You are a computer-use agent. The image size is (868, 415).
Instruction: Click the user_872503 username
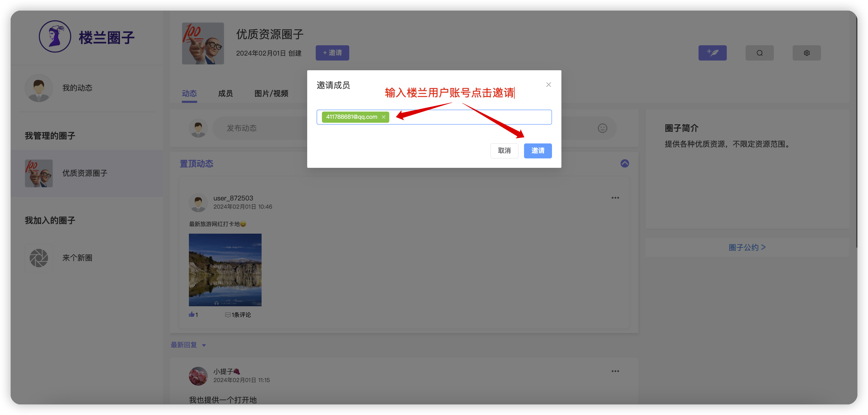tap(233, 198)
